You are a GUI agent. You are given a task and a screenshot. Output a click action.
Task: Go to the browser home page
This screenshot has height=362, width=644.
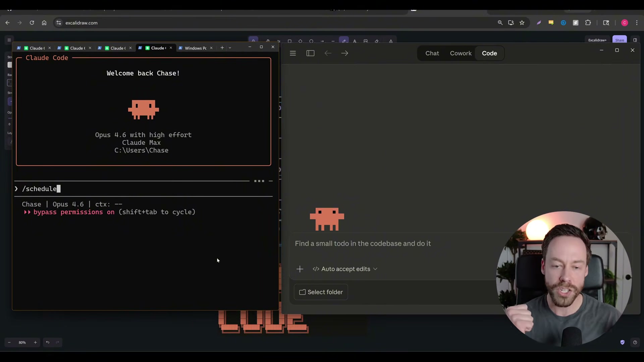(44, 23)
